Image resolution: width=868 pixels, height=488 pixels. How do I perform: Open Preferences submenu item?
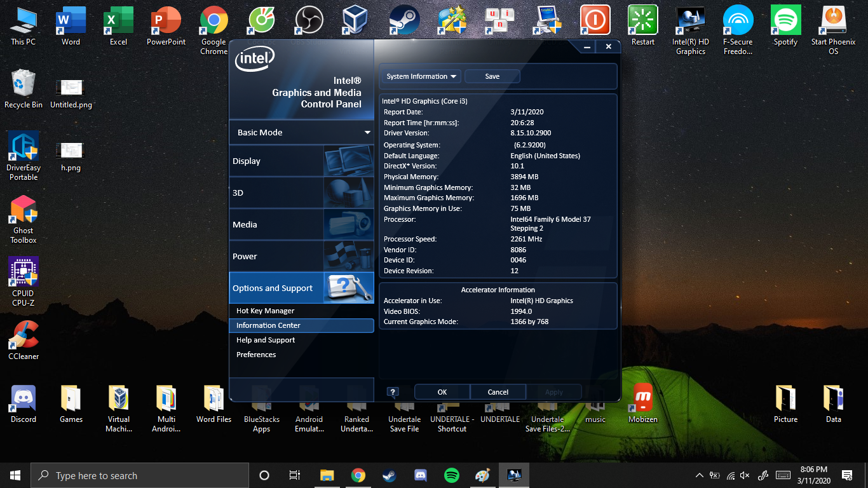(256, 355)
